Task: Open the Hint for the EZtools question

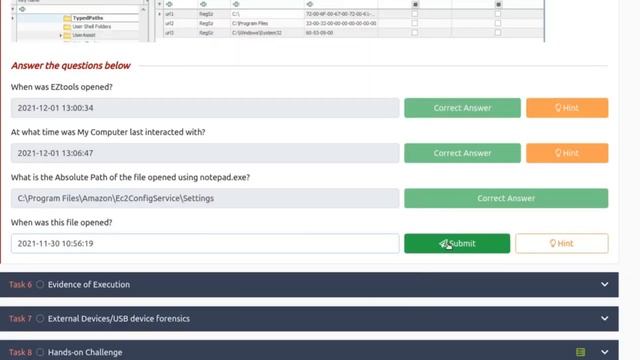Action: (x=567, y=108)
